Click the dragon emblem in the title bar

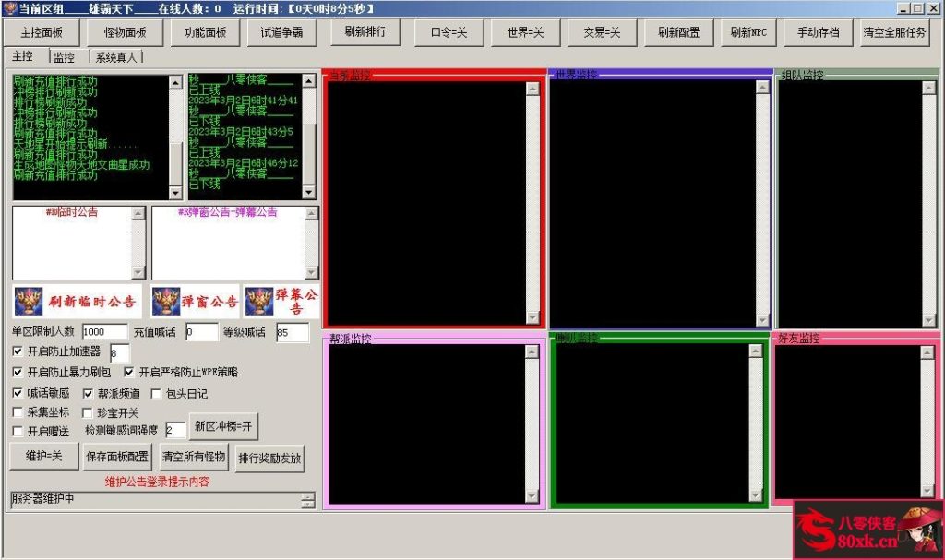click(9, 7)
